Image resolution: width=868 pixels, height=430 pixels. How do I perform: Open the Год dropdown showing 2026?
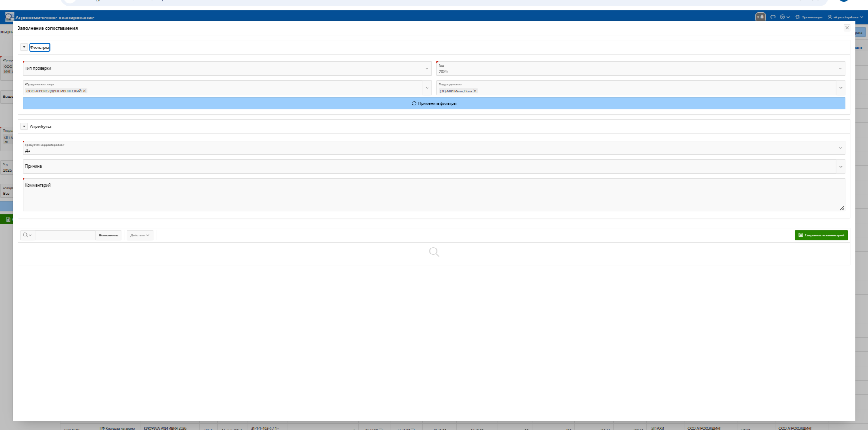point(640,69)
